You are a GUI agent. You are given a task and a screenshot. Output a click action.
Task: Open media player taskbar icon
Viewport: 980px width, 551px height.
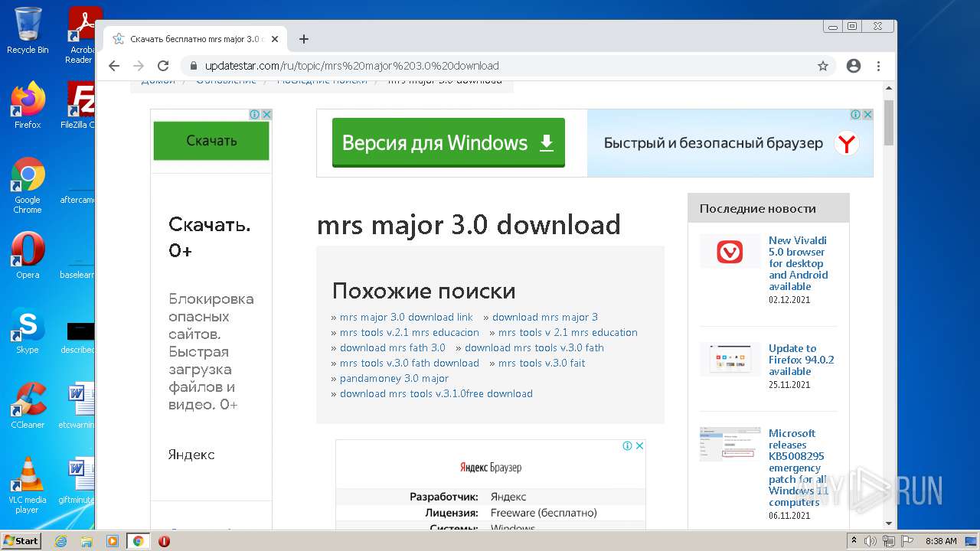(x=113, y=541)
